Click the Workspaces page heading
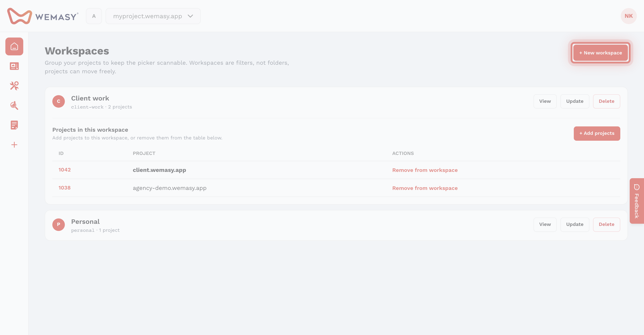 [77, 51]
